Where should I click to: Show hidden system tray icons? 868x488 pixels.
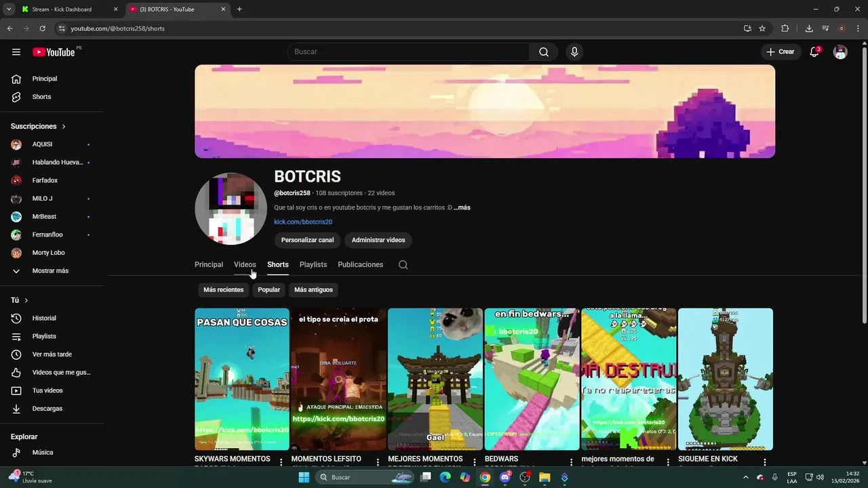click(746, 477)
